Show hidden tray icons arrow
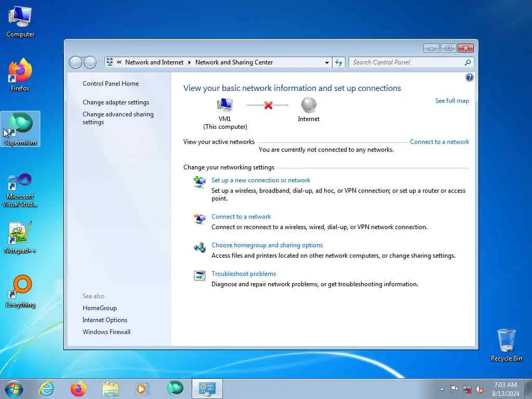This screenshot has width=532, height=399. pyautogui.click(x=442, y=389)
